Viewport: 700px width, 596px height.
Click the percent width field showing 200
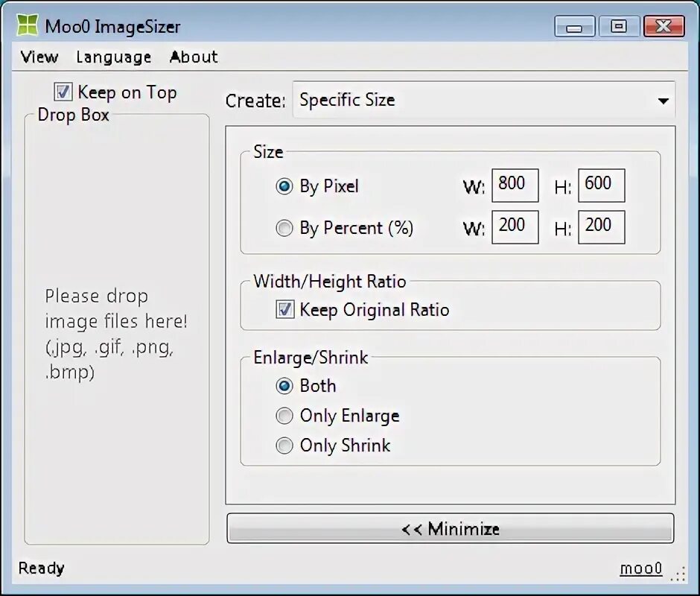(x=515, y=227)
